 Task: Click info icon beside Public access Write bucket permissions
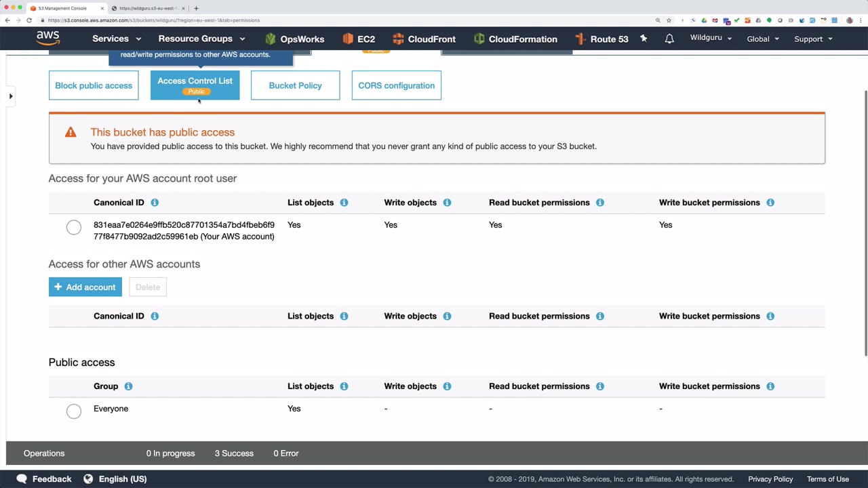coord(770,386)
